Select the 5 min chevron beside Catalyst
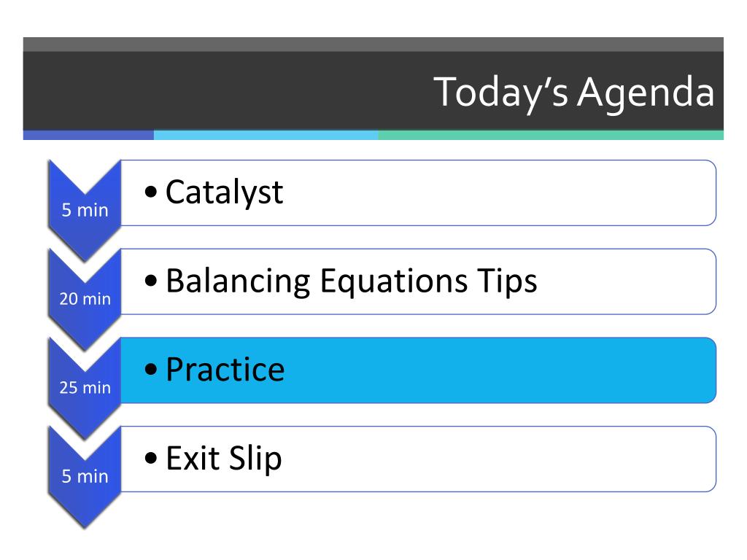This screenshot has width=747, height=560. [85, 211]
